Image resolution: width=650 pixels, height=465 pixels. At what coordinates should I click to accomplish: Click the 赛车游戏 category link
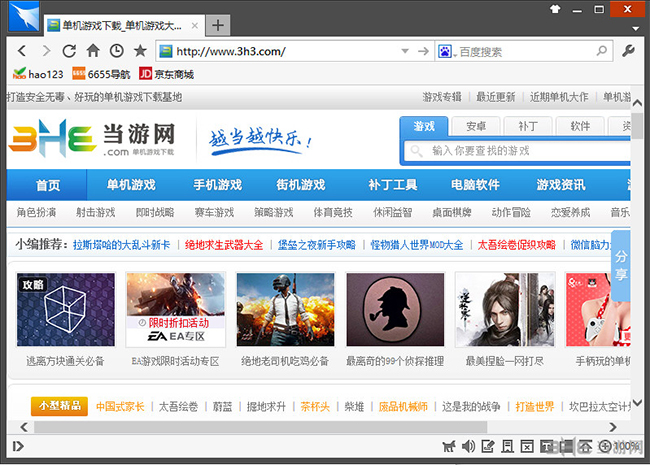click(x=214, y=212)
